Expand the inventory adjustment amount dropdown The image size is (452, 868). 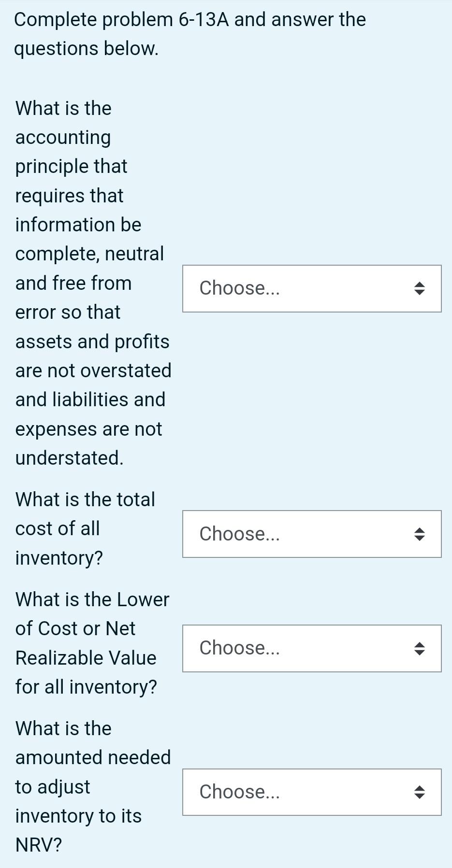pos(312,792)
